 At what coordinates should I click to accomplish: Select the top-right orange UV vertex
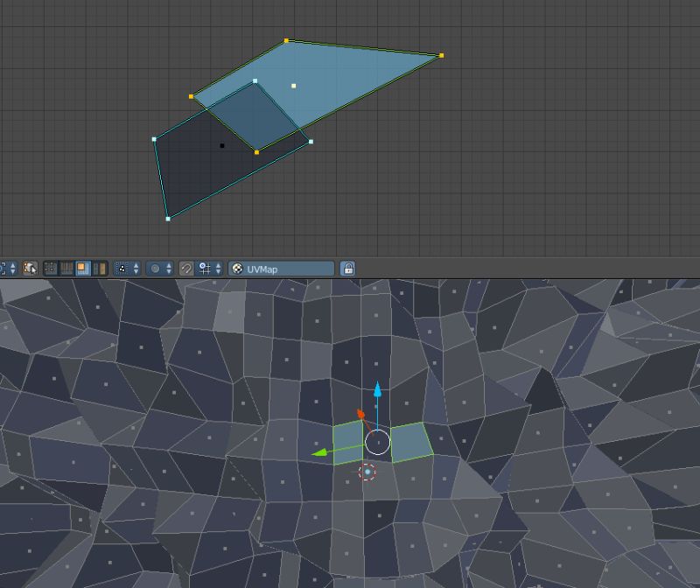(x=443, y=54)
